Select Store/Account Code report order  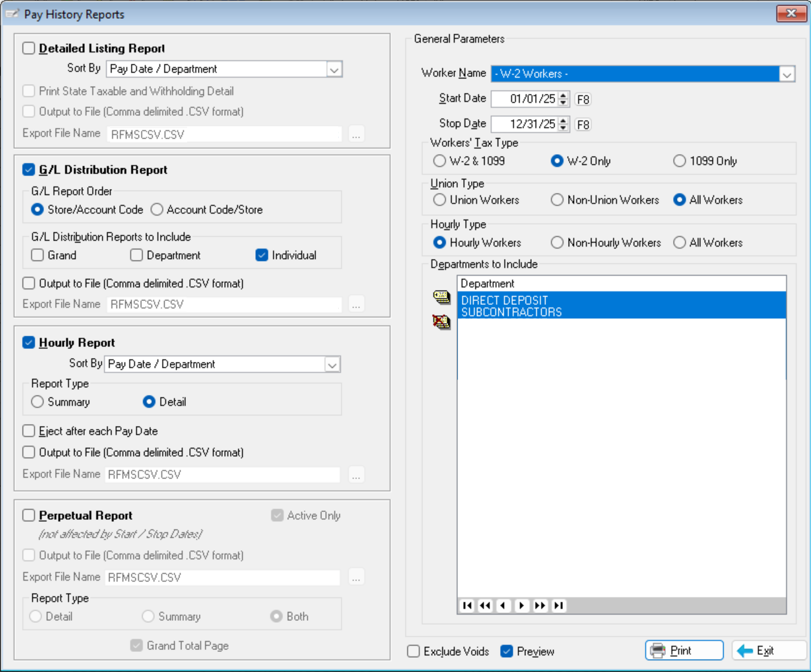pyautogui.click(x=38, y=210)
